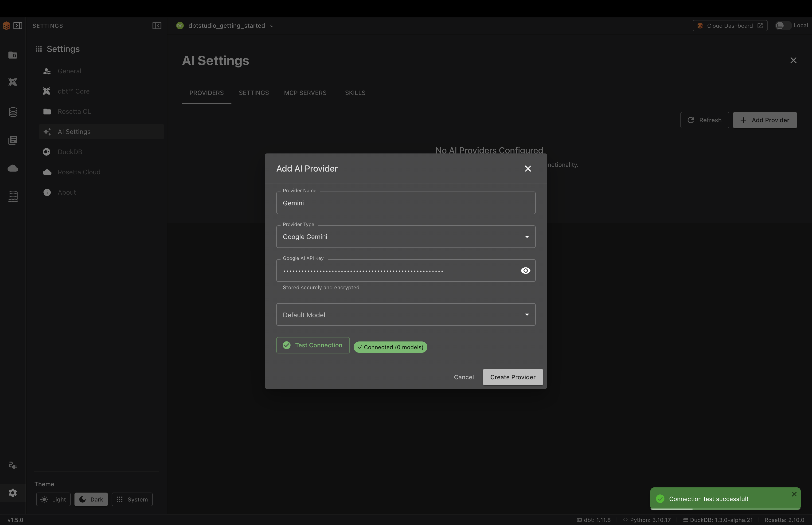The height and width of the screenshot is (525, 812).
Task: Open the Provider Type dropdown
Action: click(x=406, y=237)
